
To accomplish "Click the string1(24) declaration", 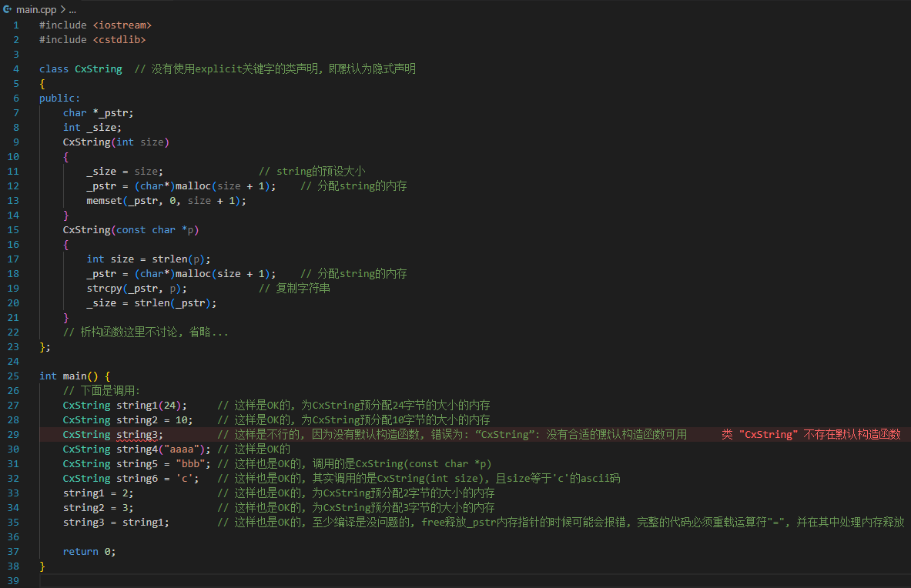I will 125,405.
